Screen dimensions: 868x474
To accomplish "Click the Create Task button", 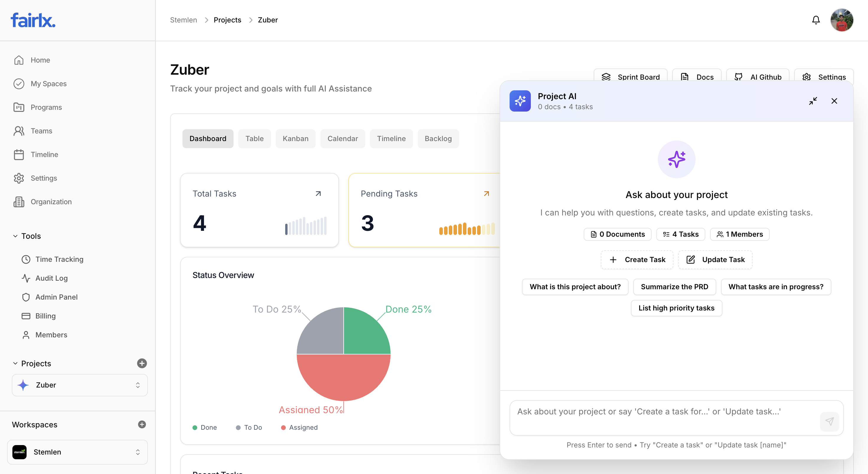I will (637, 259).
